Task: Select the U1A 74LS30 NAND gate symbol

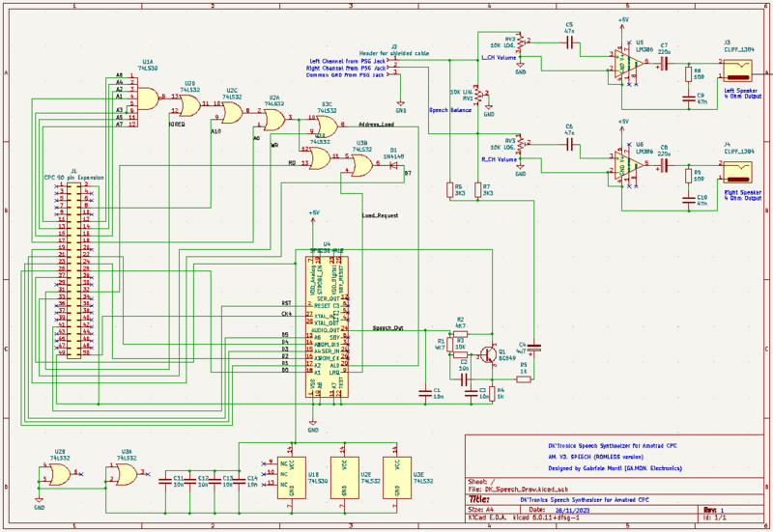Action: 148,97
